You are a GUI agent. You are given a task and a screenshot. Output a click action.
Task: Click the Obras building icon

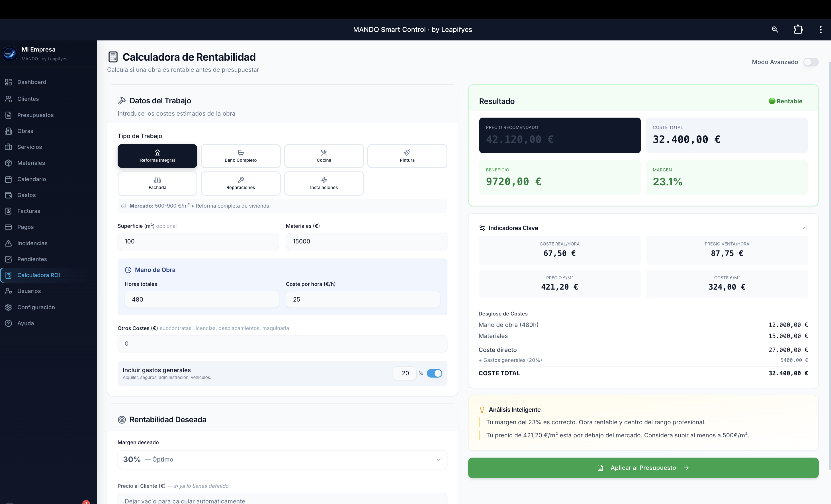click(x=9, y=131)
